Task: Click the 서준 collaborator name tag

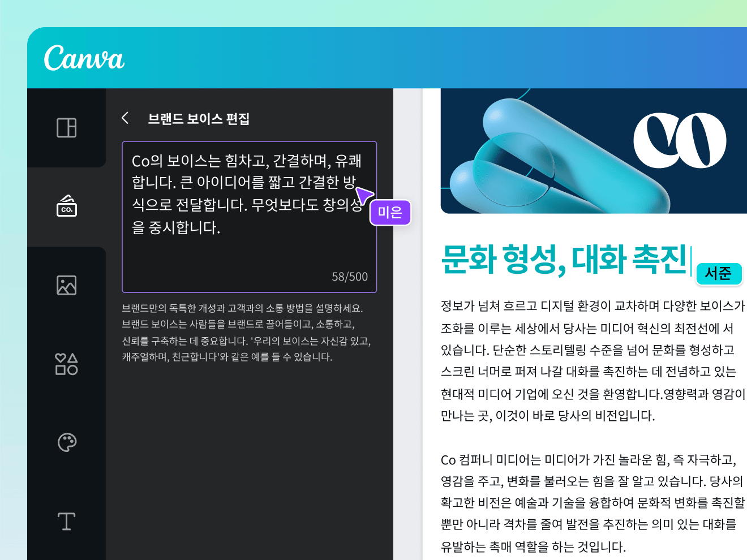Action: [x=719, y=274]
